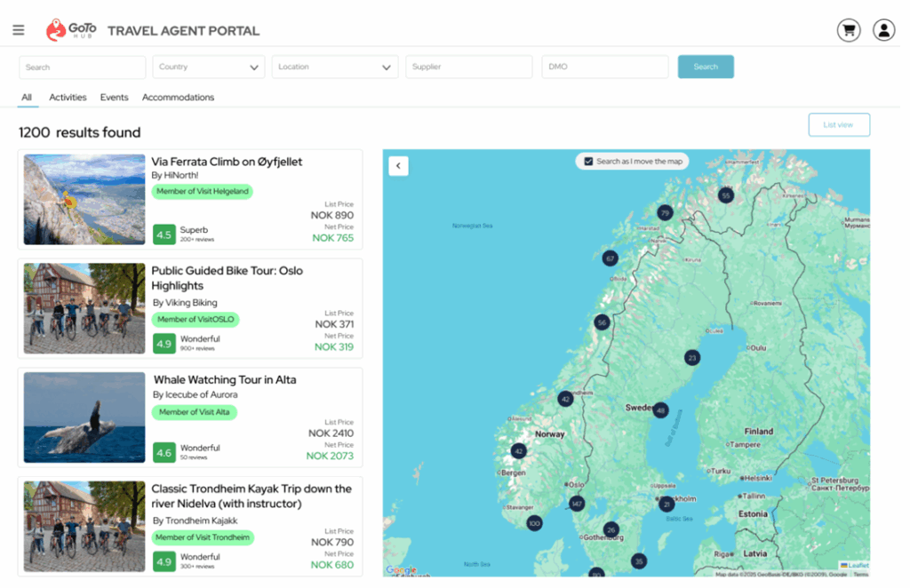Switch to the Accommodations tab
The width and height of the screenshot is (910, 588).
(x=180, y=98)
